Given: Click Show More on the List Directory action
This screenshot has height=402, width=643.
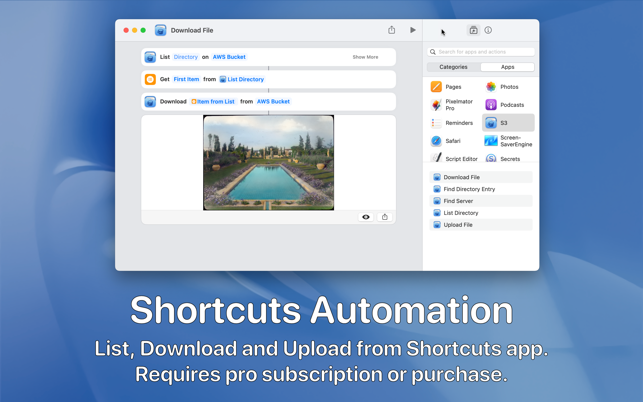Looking at the screenshot, I should (x=365, y=57).
